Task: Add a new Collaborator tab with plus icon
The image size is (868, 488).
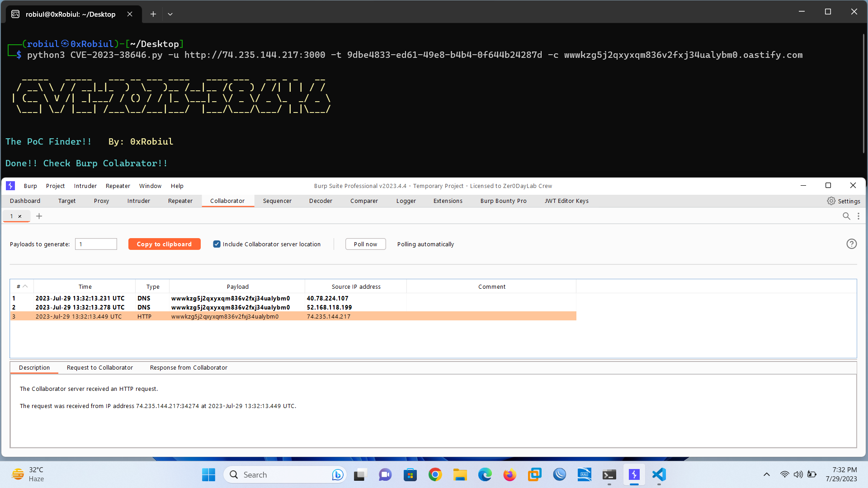Action: tap(39, 216)
